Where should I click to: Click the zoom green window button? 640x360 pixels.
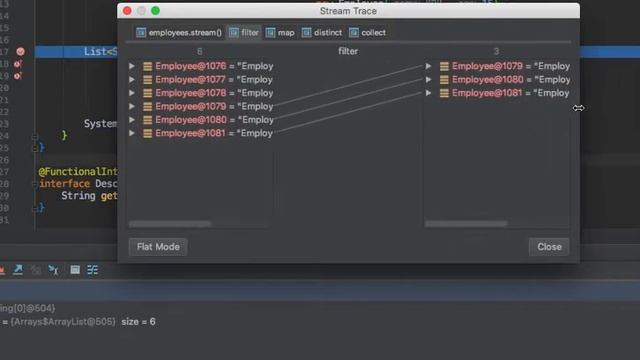pos(155,11)
